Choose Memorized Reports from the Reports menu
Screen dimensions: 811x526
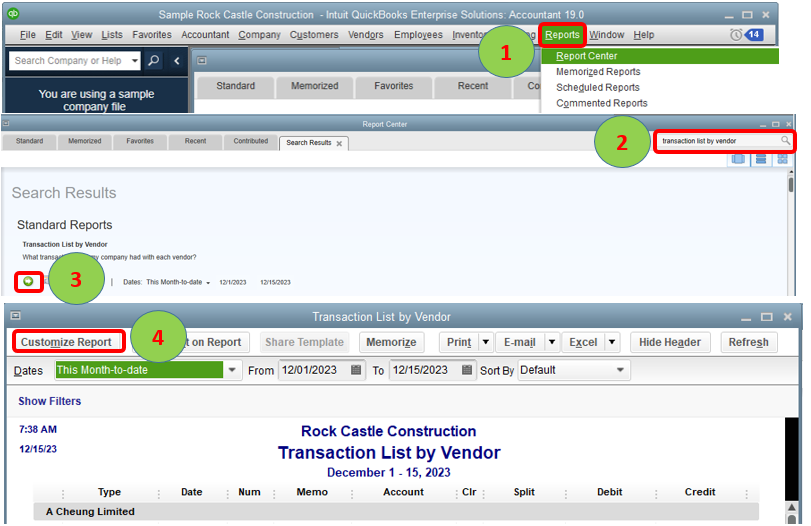598,71
